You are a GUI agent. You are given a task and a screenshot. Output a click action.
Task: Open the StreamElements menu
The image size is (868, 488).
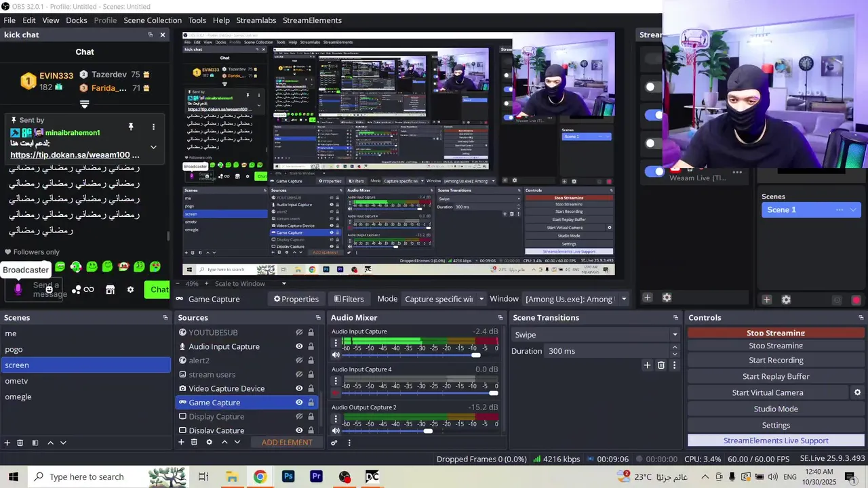tap(312, 20)
